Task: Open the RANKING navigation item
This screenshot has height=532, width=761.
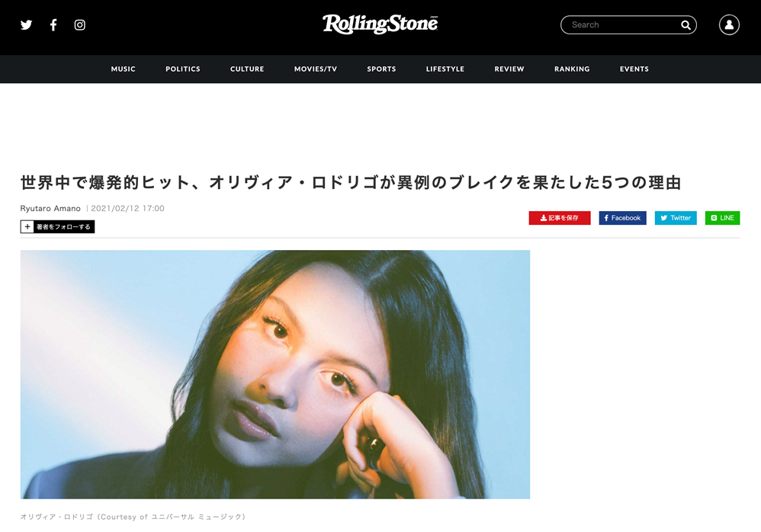Action: (572, 69)
